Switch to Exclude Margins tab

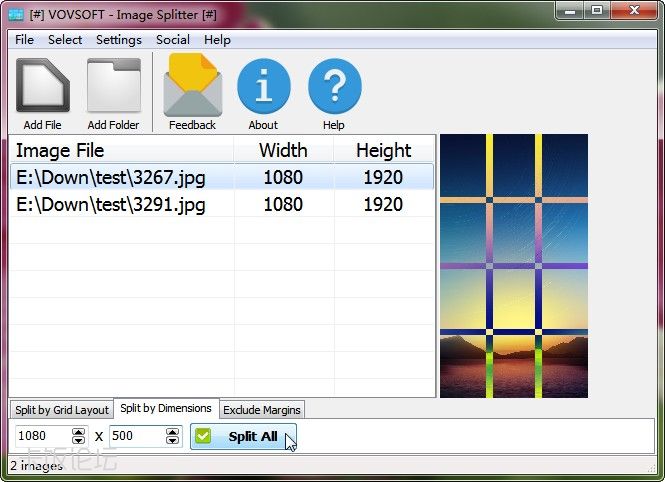tap(261, 410)
